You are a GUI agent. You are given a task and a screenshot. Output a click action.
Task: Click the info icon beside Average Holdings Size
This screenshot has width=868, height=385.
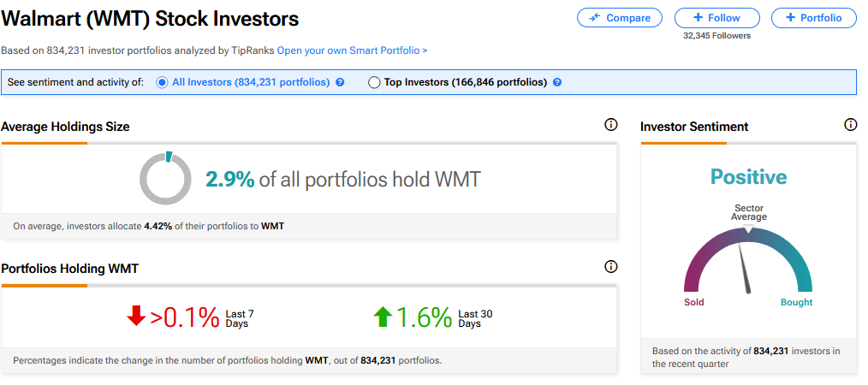pos(610,125)
